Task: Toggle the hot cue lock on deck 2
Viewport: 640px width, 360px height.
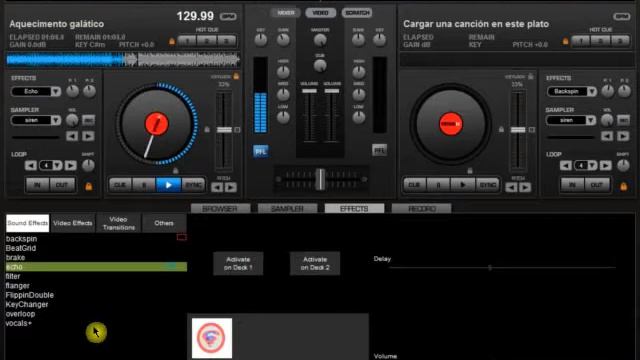Action: pos(566,41)
